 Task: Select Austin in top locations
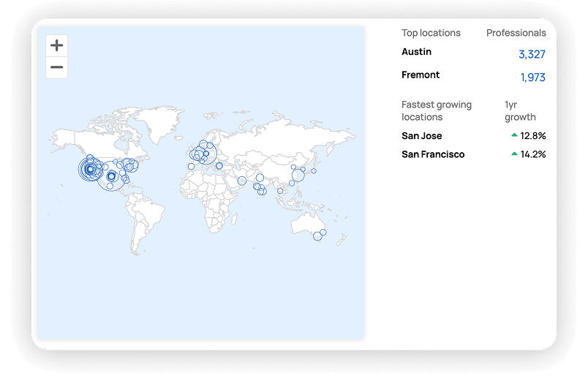point(416,52)
